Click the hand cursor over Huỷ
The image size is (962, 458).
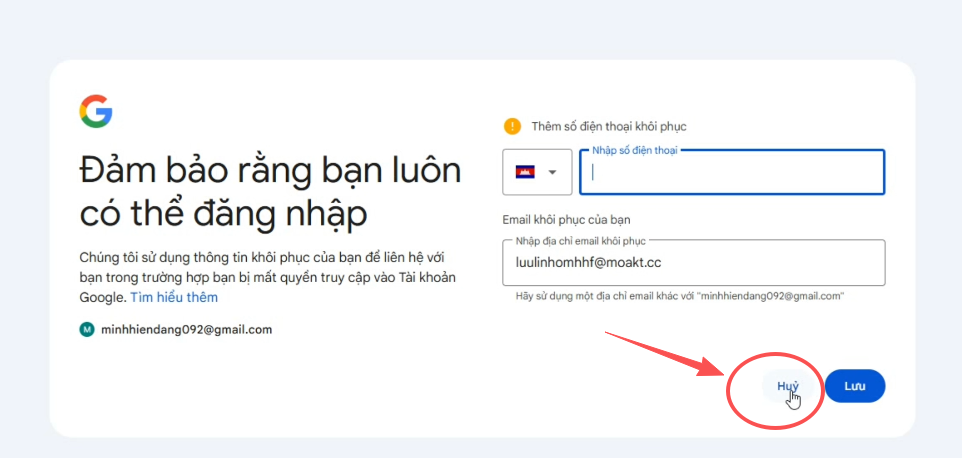[793, 399]
